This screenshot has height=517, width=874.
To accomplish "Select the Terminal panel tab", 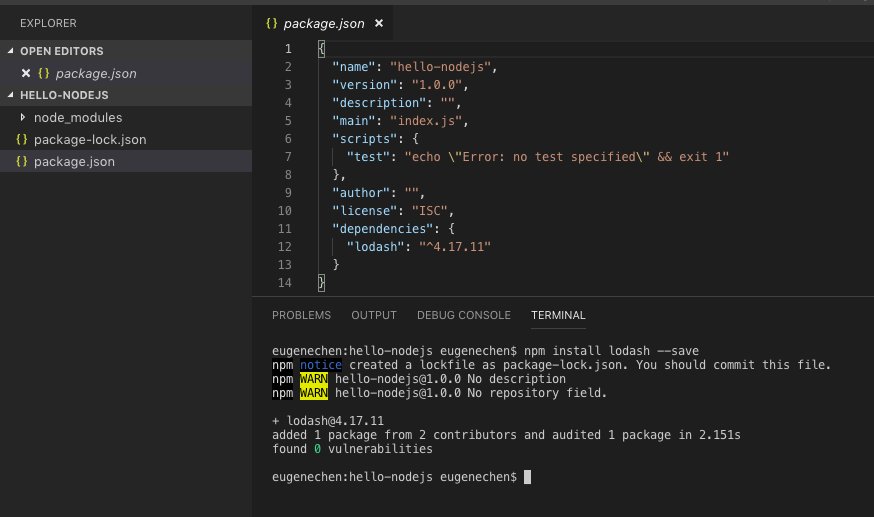I will coord(558,315).
